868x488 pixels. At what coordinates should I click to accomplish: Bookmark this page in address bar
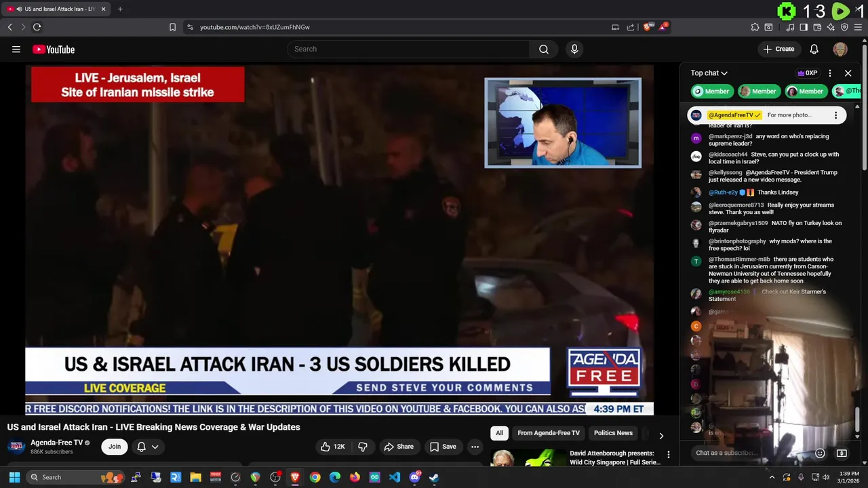pyautogui.click(x=172, y=27)
